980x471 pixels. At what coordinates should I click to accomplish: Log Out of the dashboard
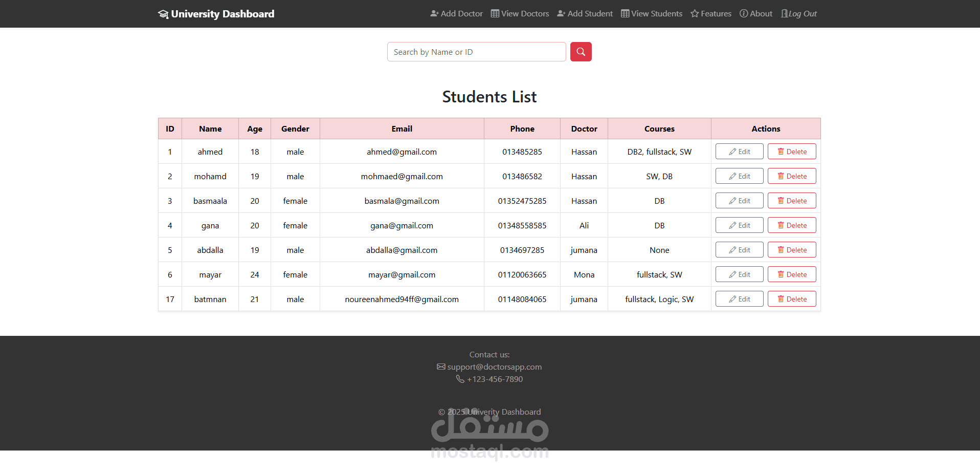pos(799,14)
